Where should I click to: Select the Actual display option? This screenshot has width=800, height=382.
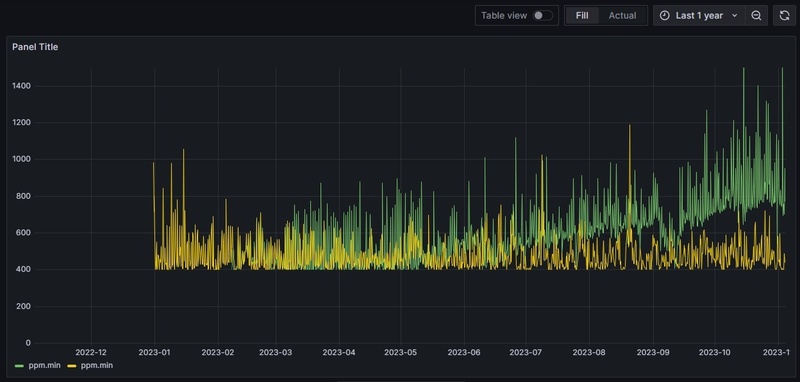click(x=622, y=15)
